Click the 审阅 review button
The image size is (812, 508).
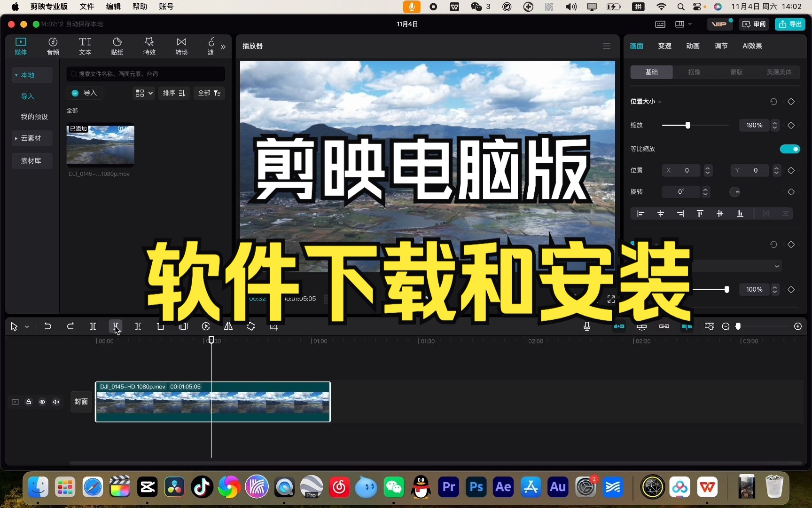754,24
